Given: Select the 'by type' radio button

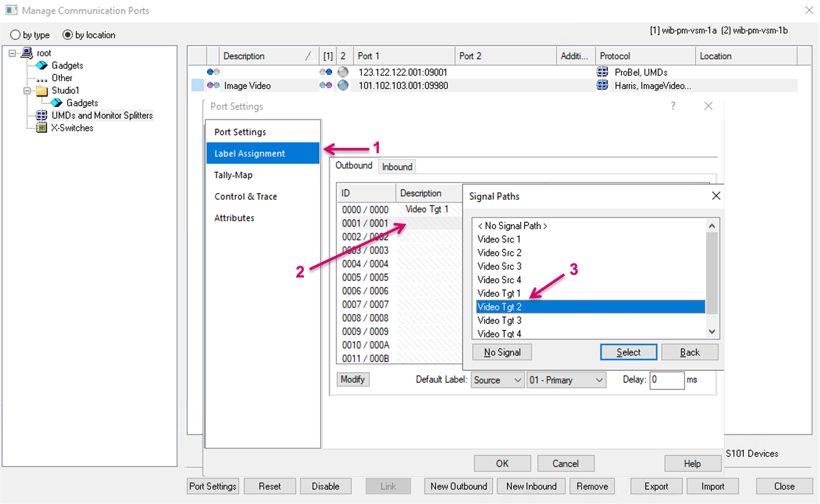Looking at the screenshot, I should (15, 35).
